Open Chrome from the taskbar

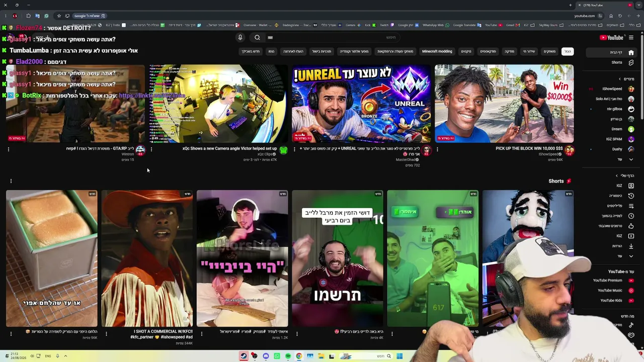click(299, 356)
